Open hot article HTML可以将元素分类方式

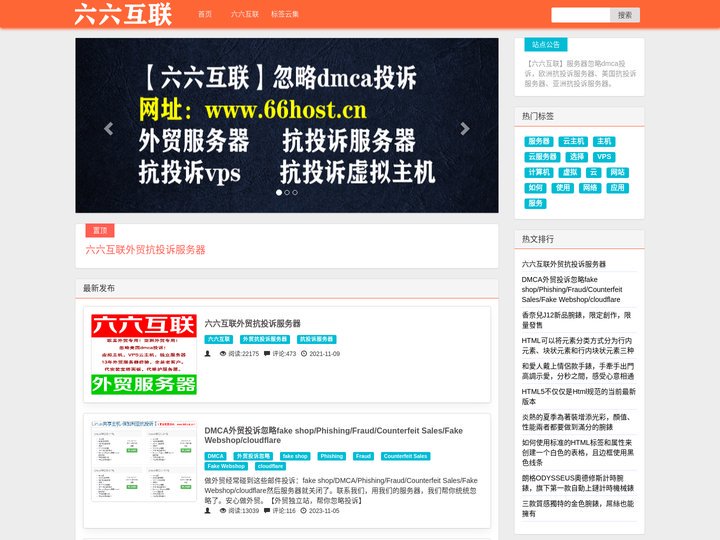pos(578,345)
